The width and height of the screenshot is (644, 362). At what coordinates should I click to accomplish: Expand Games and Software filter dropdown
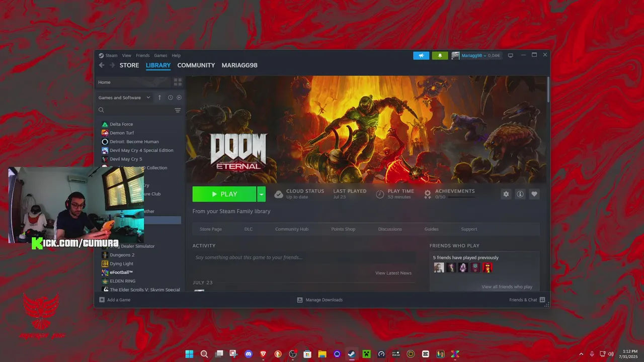point(124,98)
